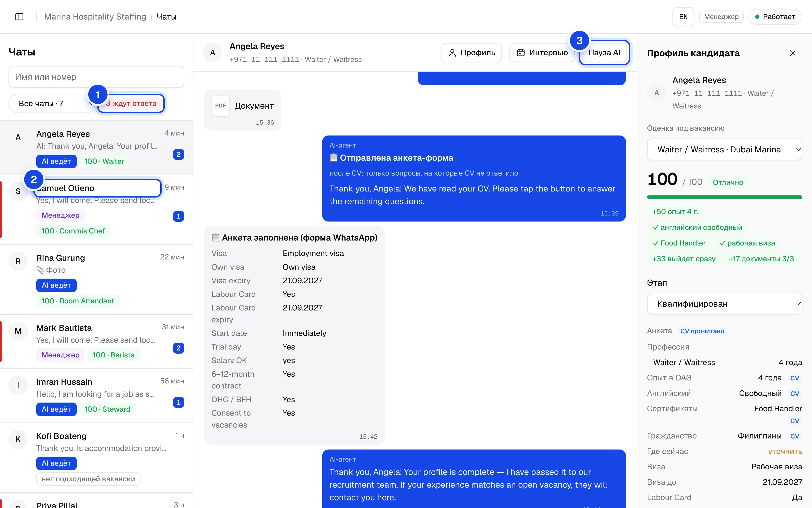Pause the AI with Пауза AI
This screenshot has width=812, height=508.
click(x=604, y=53)
